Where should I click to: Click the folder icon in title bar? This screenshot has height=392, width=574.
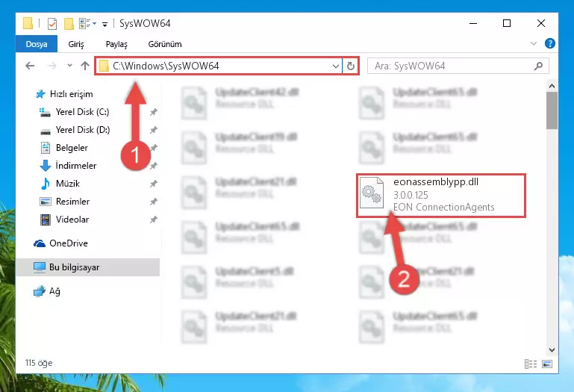point(28,23)
